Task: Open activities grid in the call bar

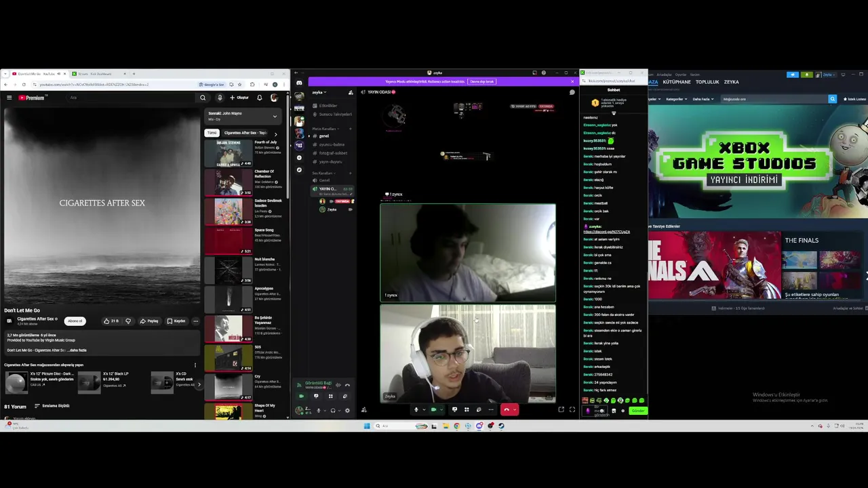Action: [467, 409]
